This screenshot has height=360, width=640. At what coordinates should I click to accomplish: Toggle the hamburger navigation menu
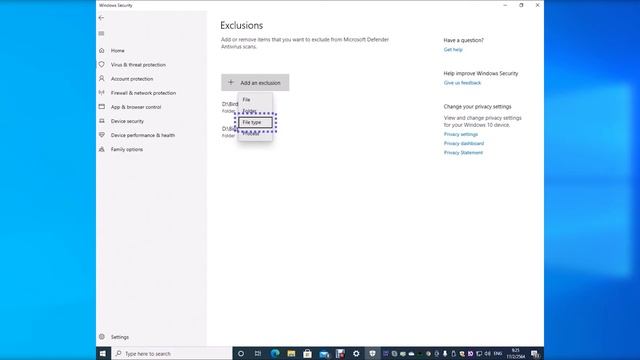(101, 33)
